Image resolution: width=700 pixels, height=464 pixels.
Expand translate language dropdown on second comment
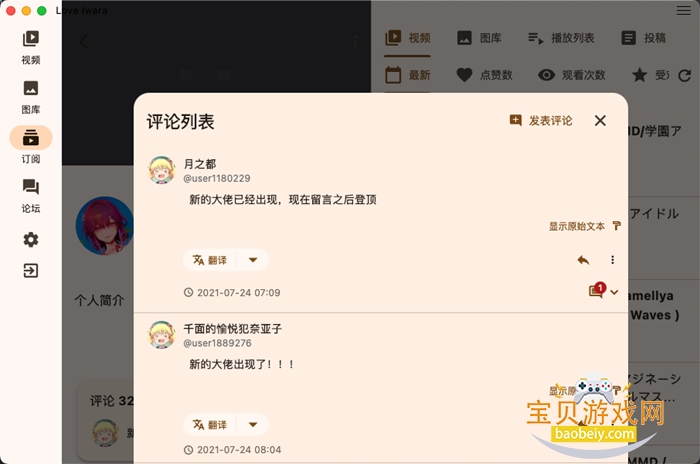253,424
